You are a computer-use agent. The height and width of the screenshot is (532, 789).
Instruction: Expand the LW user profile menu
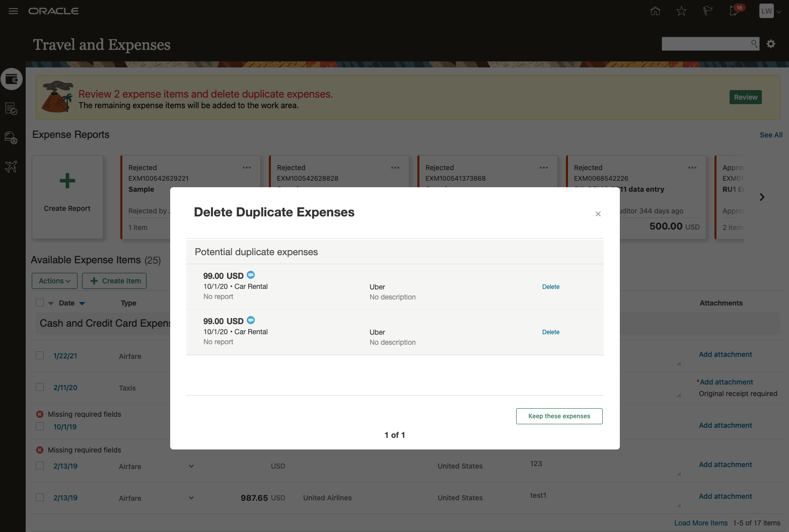click(770, 11)
